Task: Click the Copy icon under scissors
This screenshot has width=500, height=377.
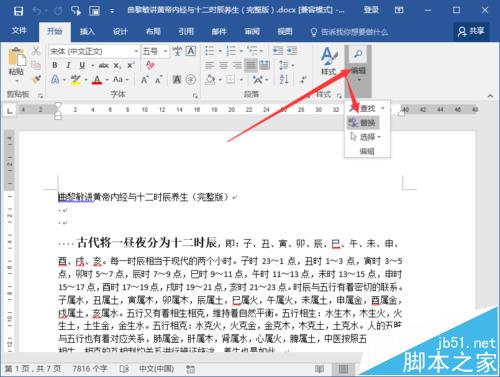Action: [x=36, y=65]
